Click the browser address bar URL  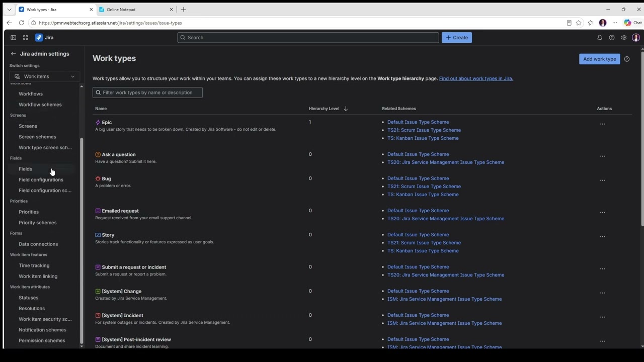pyautogui.click(x=110, y=23)
